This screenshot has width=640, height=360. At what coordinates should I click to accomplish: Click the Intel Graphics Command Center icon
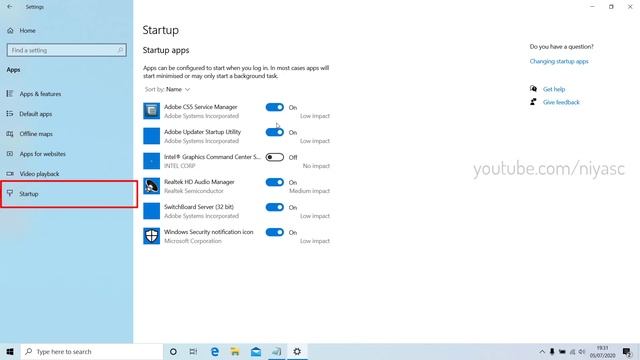(x=151, y=161)
